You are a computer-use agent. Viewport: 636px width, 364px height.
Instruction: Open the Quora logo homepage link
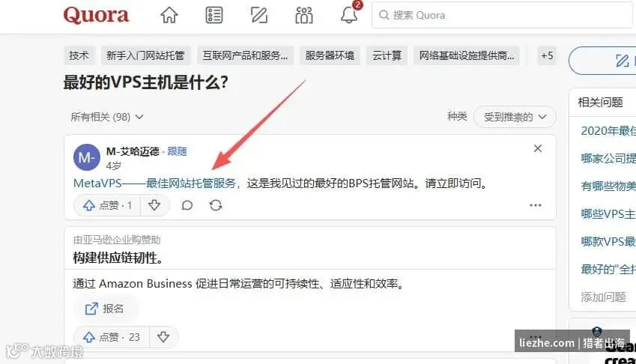[x=96, y=16]
